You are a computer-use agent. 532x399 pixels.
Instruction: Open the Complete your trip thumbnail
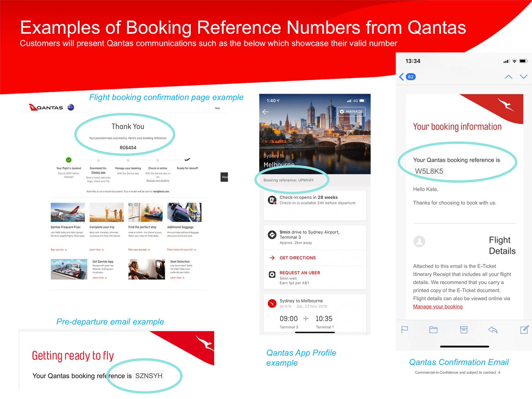click(x=106, y=212)
